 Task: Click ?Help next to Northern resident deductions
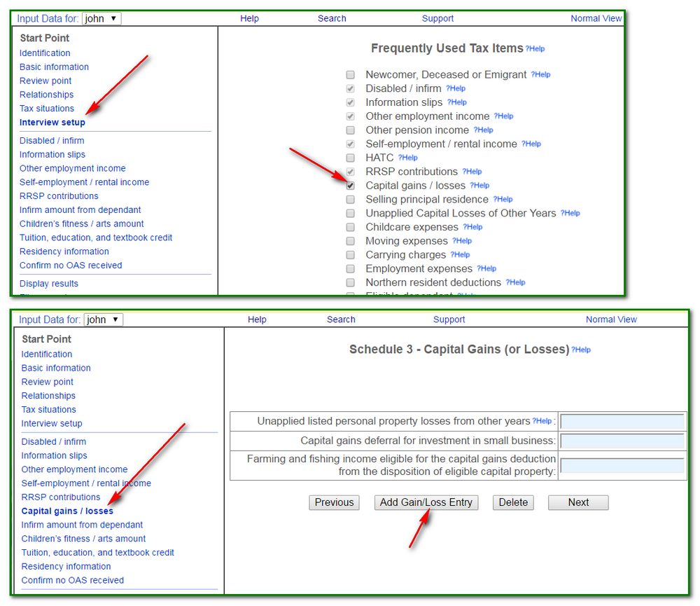tap(516, 282)
